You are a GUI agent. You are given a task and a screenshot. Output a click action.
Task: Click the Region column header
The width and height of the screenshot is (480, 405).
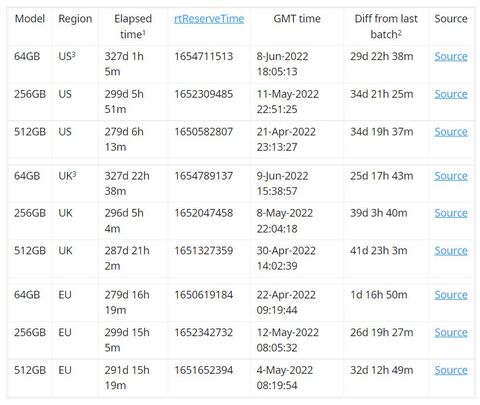point(75,19)
